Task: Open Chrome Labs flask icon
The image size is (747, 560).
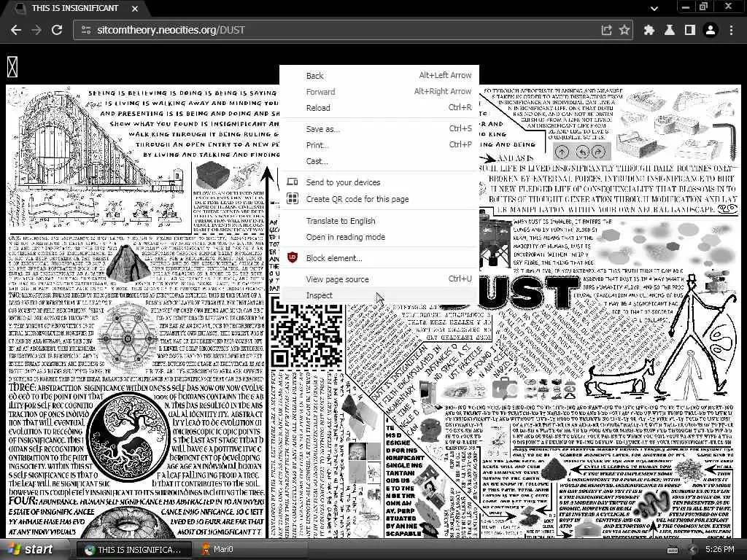Action: pyautogui.click(x=670, y=30)
